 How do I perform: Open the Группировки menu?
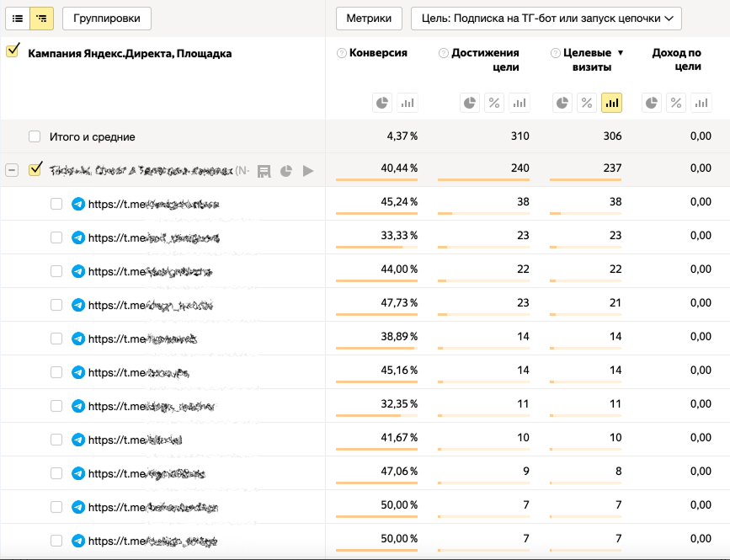[x=106, y=18]
